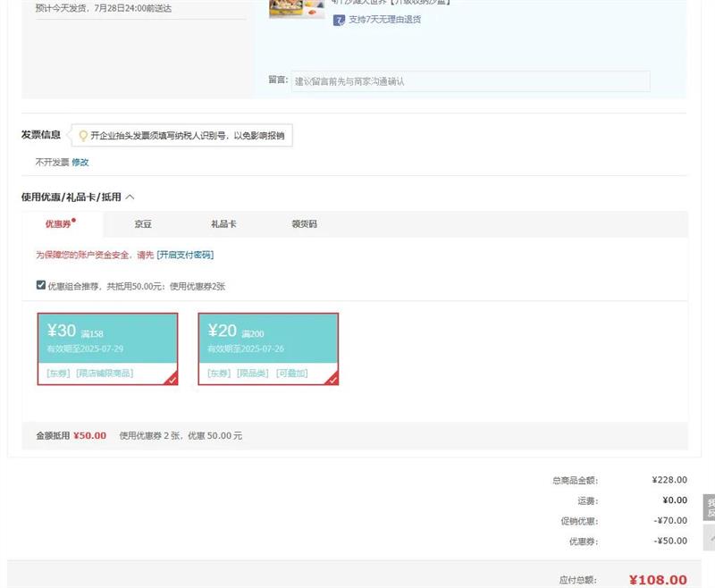Click the 7-day return policy shield icon
This screenshot has height=588, width=715.
(x=339, y=20)
